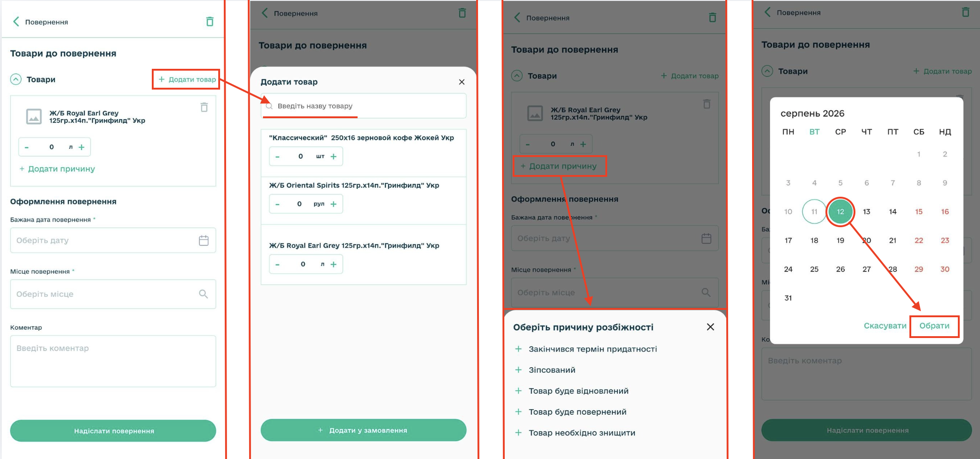
Task: Decrease quantity of Oriental Spirits tea
Action: 277,204
